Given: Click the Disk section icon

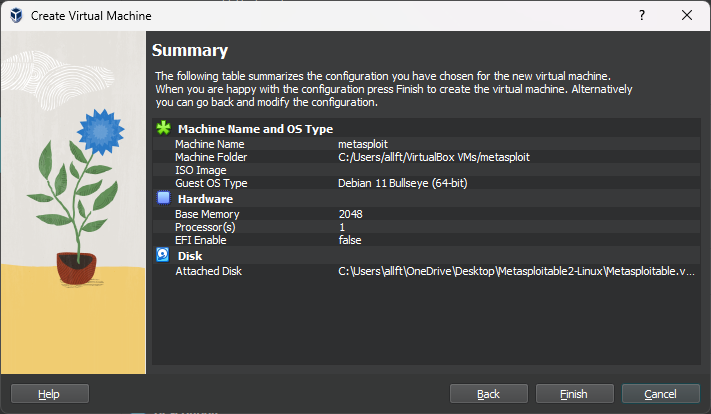Looking at the screenshot, I should 163,255.
